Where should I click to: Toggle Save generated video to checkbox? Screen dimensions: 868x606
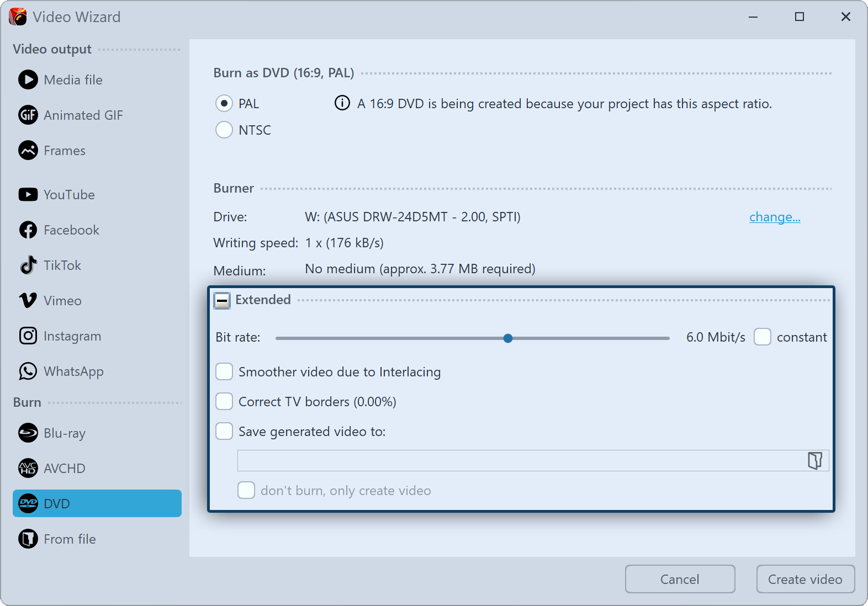tap(224, 431)
